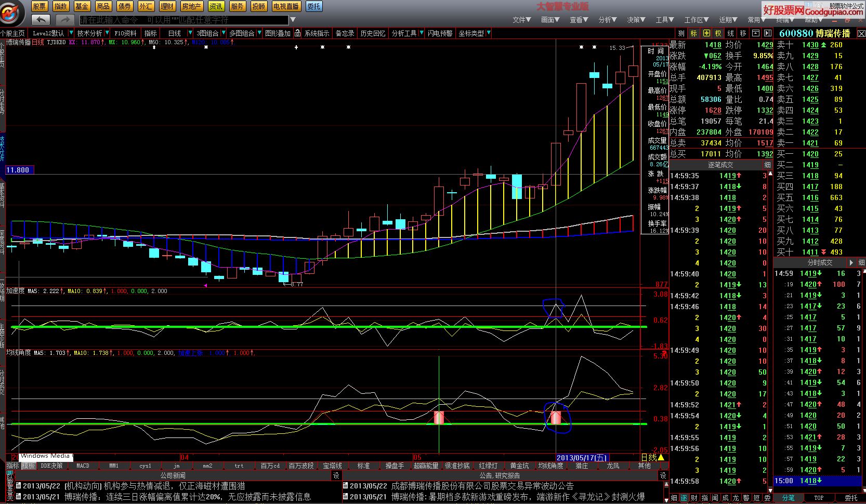The width and height of the screenshot is (866, 504).
Task: Open the 闻 bottom tab icon
Action: pos(715,498)
